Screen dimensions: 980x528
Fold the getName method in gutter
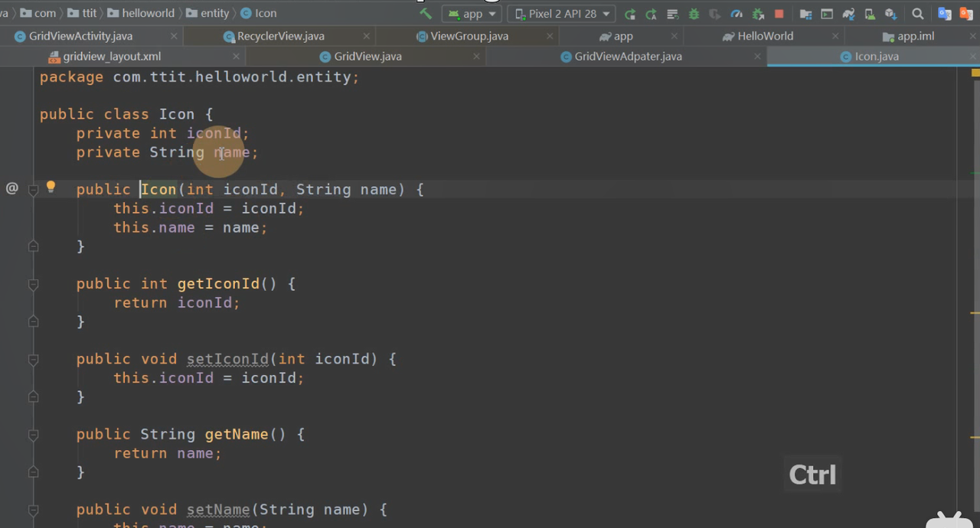coord(33,435)
